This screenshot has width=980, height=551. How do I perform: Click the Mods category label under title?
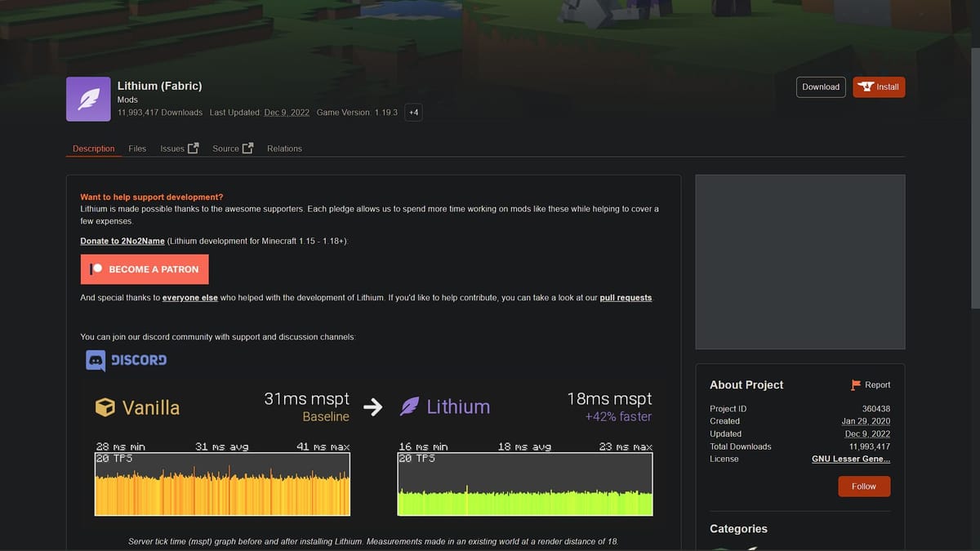127,100
